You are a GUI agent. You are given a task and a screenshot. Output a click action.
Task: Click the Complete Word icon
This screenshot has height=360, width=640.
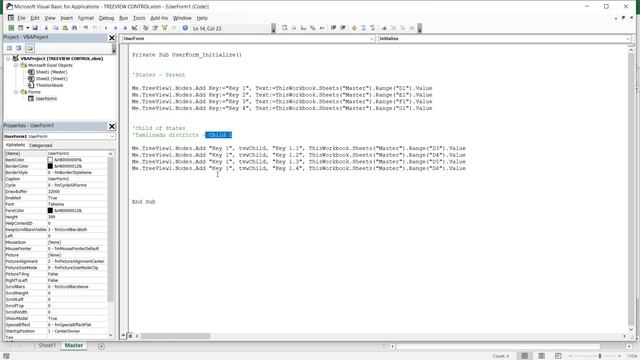[322, 28]
